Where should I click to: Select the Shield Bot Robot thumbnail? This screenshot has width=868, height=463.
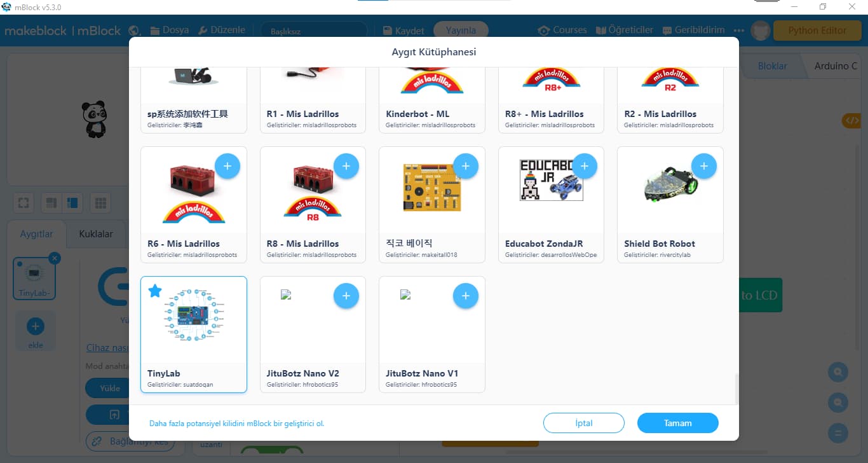[670, 184]
